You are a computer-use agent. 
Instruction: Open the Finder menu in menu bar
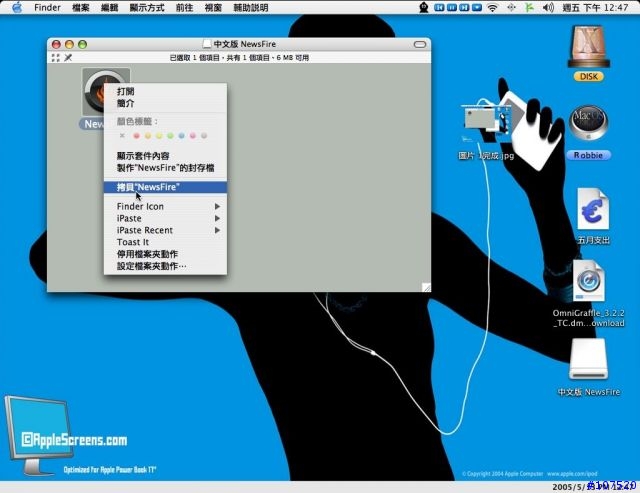click(x=47, y=7)
